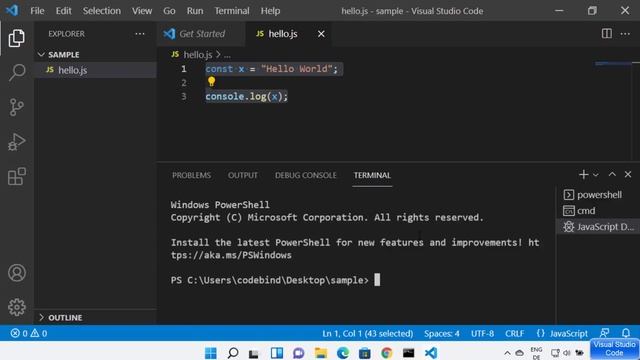Open Google Chrome from the taskbar
The width and height of the screenshot is (640, 360).
(387, 353)
